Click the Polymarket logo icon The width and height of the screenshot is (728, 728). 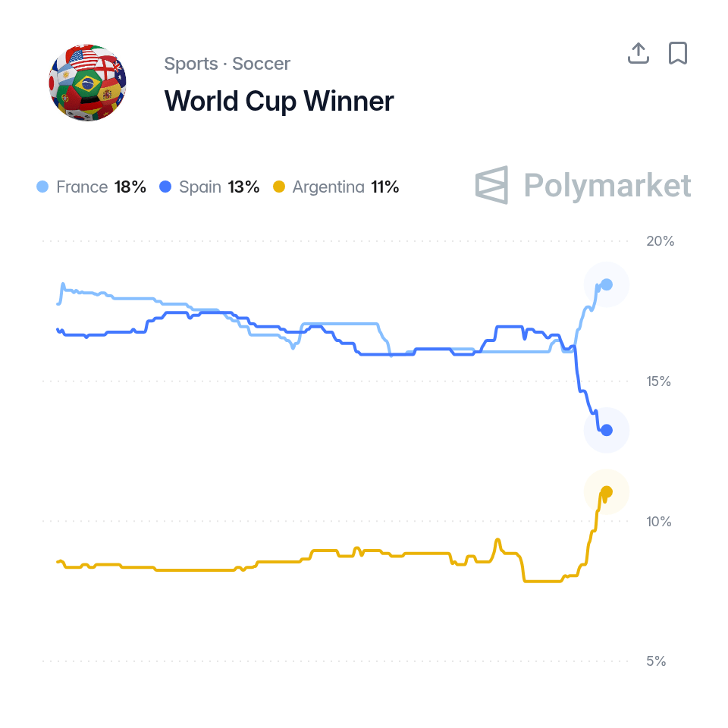[x=491, y=185]
